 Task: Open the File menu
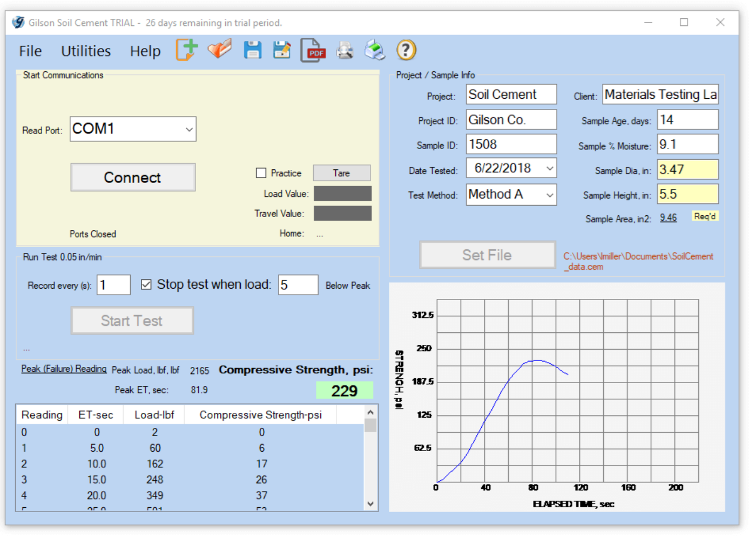tap(30, 51)
